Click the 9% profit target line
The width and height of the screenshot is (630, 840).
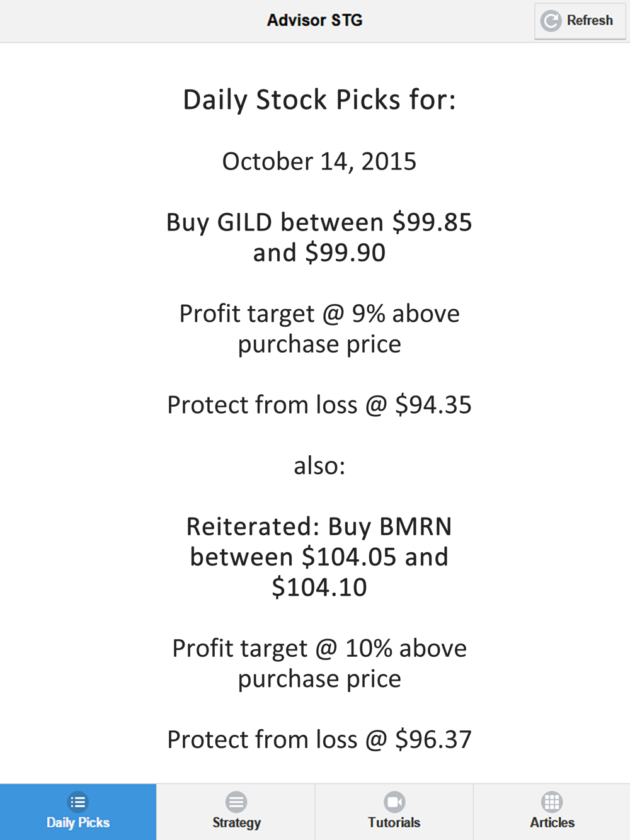[x=319, y=329]
